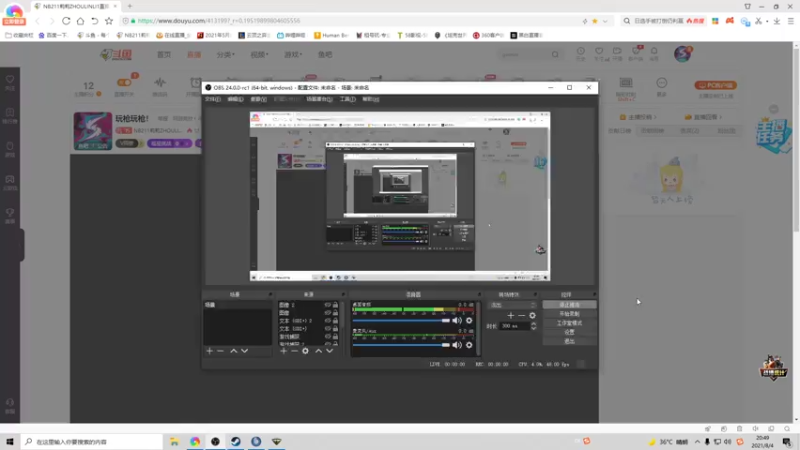Toggle 工作室模式 studio mode button
800x450 pixels.
[569, 323]
